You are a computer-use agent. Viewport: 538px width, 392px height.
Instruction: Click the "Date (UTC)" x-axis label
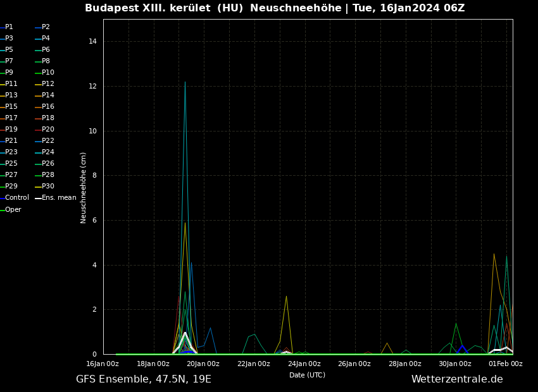coord(307,375)
